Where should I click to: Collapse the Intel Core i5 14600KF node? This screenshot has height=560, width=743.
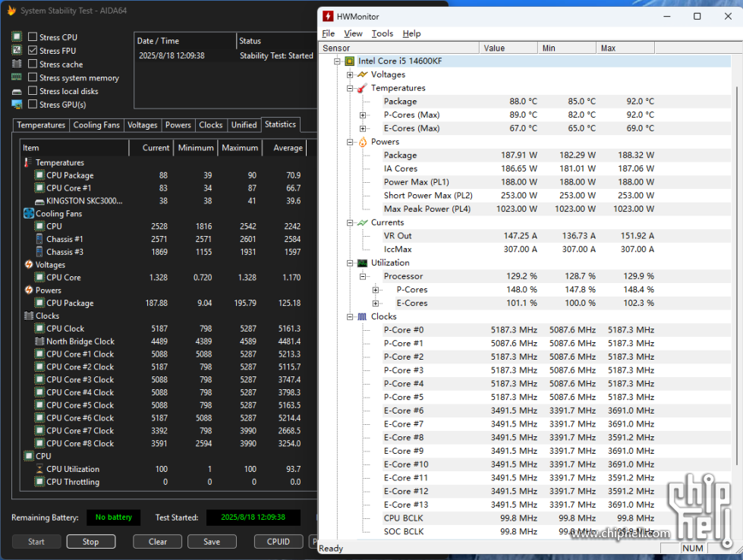[x=338, y=61]
